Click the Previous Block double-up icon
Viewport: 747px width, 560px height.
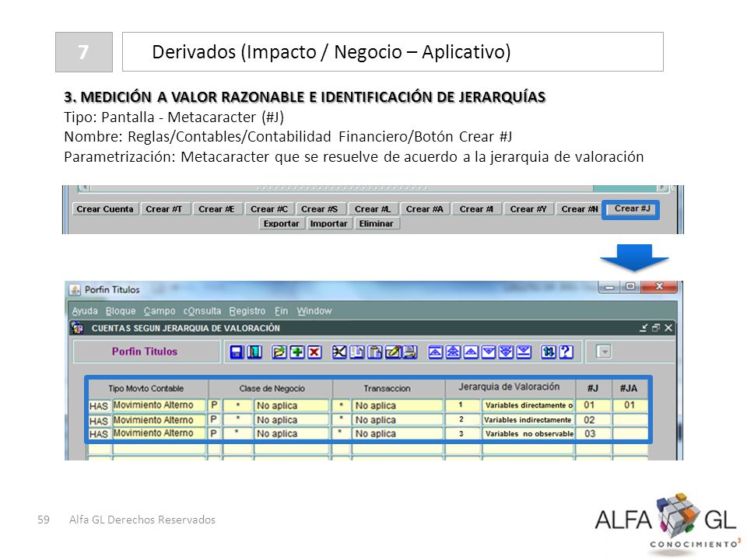click(x=453, y=352)
